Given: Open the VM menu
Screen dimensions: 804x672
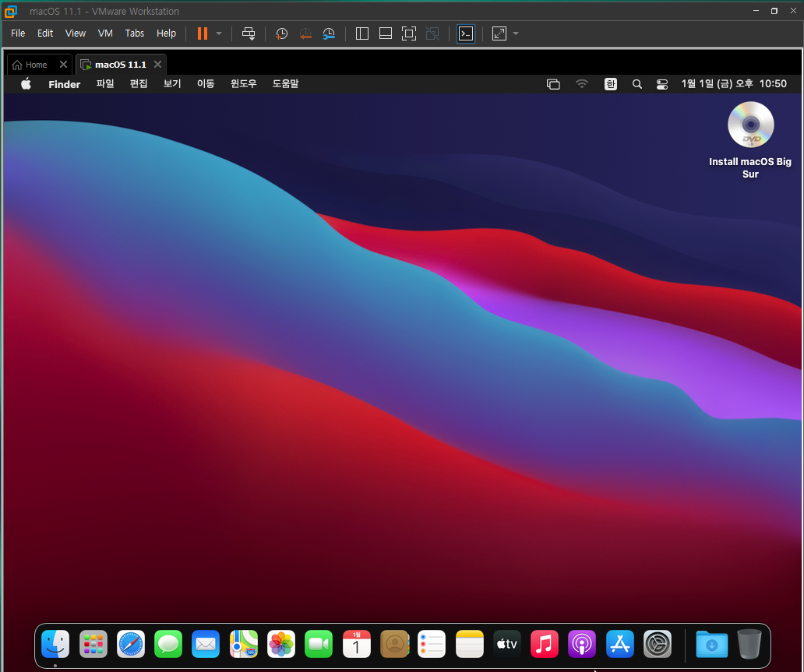Looking at the screenshot, I should (105, 33).
